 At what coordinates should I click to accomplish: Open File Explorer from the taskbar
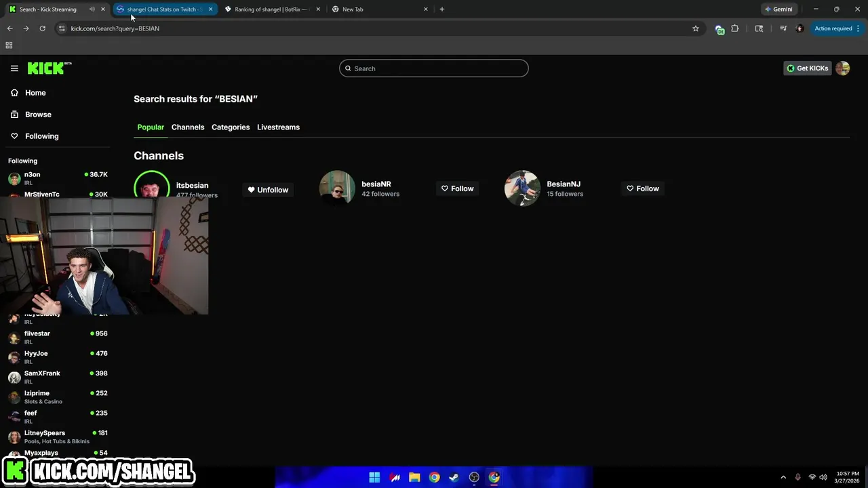414,477
